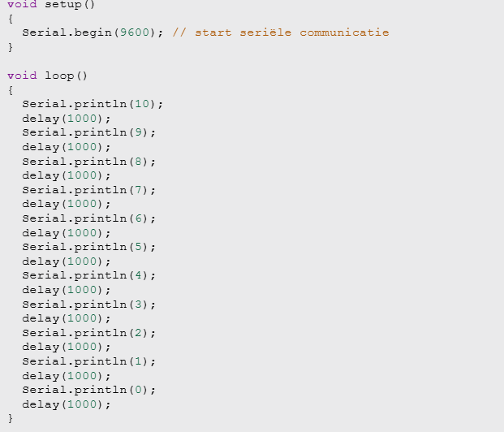Click the Serial.println(6) statement
Image resolution: width=504 pixels, height=432 pixels.
[88, 218]
